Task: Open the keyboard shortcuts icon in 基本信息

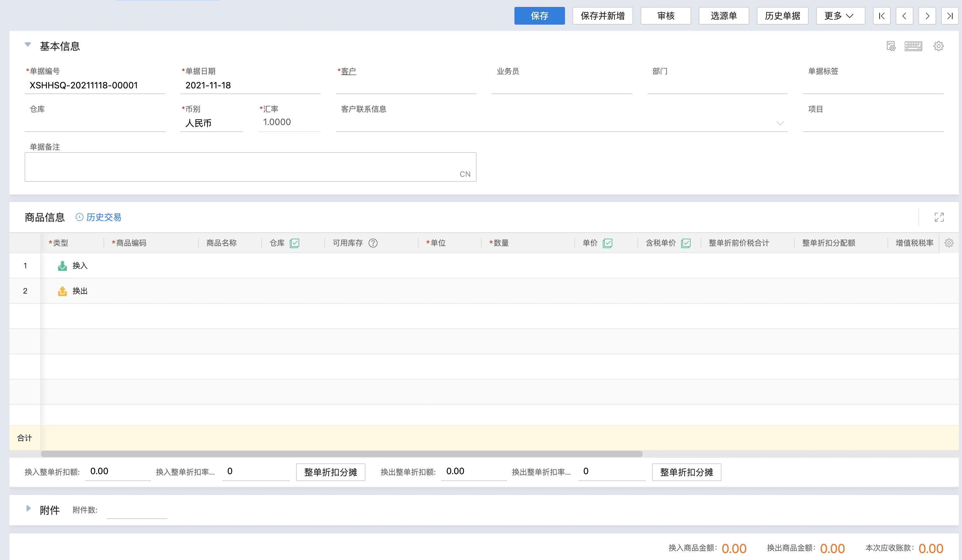Action: point(913,46)
